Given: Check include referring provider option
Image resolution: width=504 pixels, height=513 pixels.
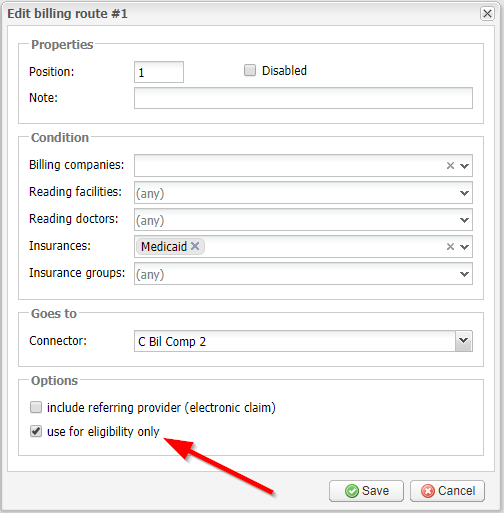Looking at the screenshot, I should click(36, 407).
